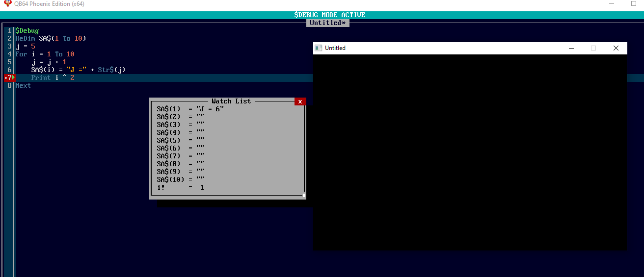Select watch entry SA$(10)

181,179
